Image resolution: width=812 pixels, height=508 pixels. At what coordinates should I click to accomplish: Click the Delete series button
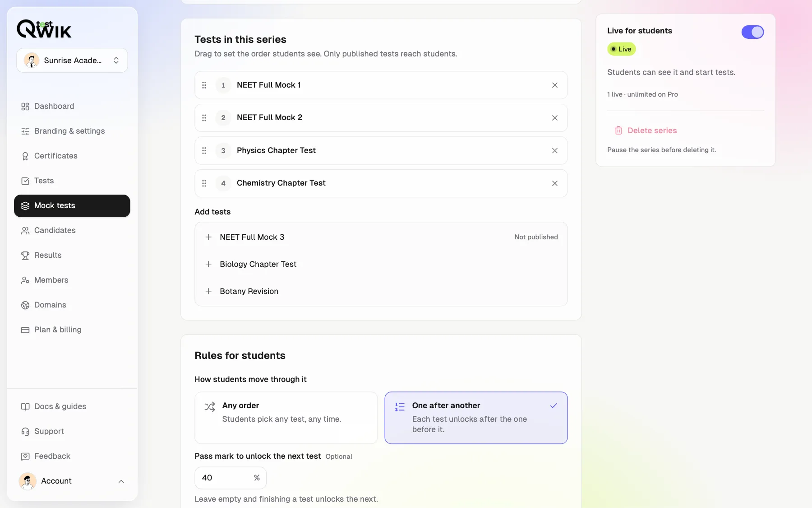tap(646, 130)
